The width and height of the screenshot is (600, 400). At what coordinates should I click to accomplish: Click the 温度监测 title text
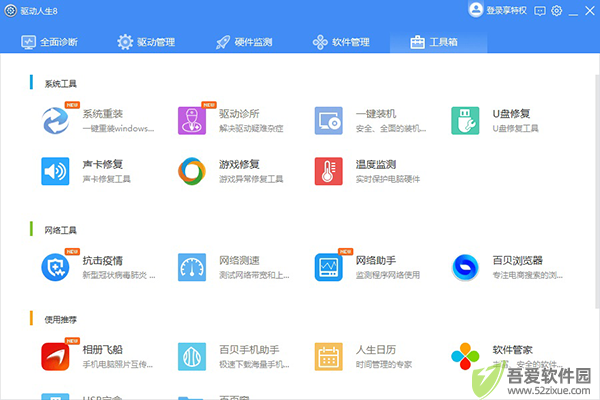tap(376, 164)
